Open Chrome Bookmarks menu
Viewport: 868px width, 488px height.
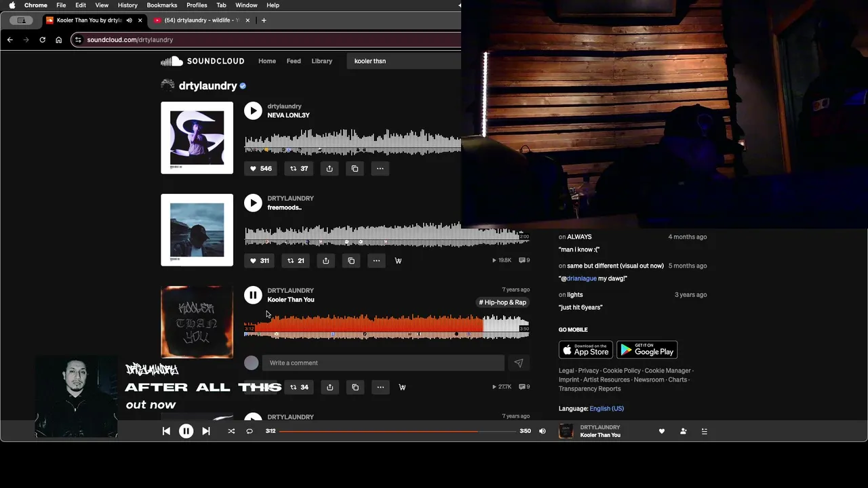162,5
